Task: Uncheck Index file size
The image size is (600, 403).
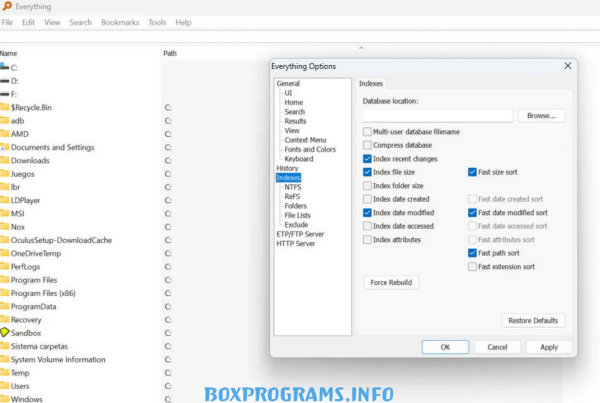Action: click(367, 172)
